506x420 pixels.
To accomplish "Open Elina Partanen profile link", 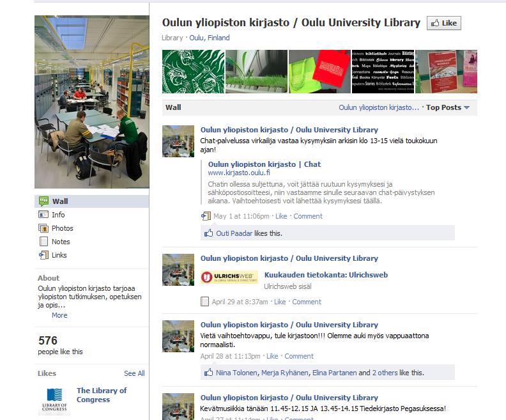I will [x=334, y=373].
